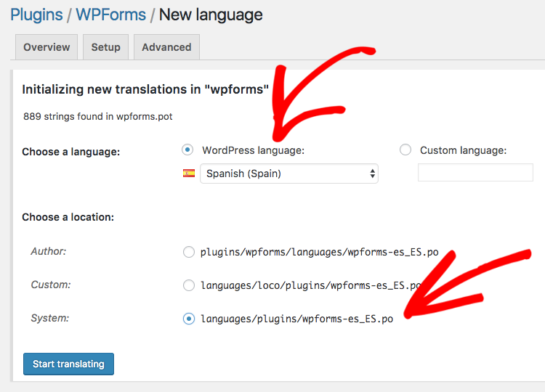Click the Start translating button
Screen dimensions: 545x392
click(x=68, y=364)
